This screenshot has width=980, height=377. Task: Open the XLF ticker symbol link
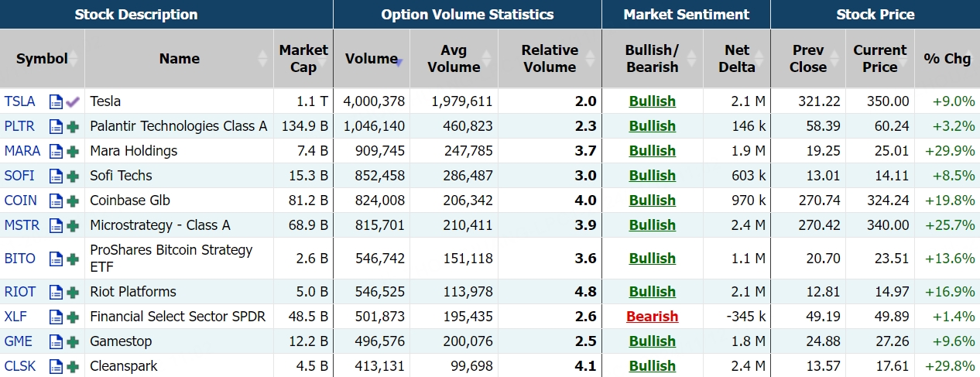[15, 317]
